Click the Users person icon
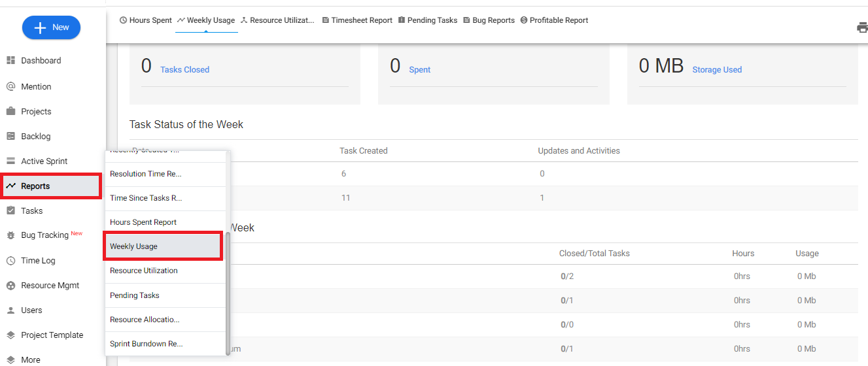The width and height of the screenshot is (868, 366). click(x=10, y=310)
